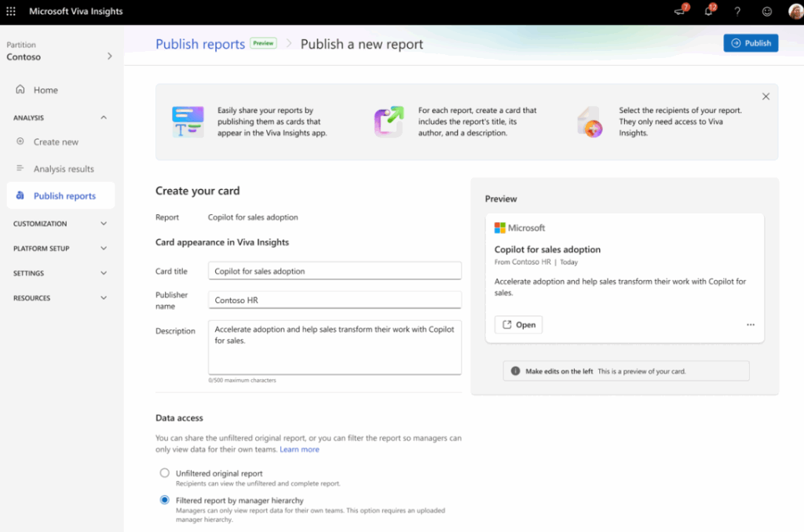The height and width of the screenshot is (532, 804).
Task: Click the share arrow illustration icon
Action: point(389,122)
